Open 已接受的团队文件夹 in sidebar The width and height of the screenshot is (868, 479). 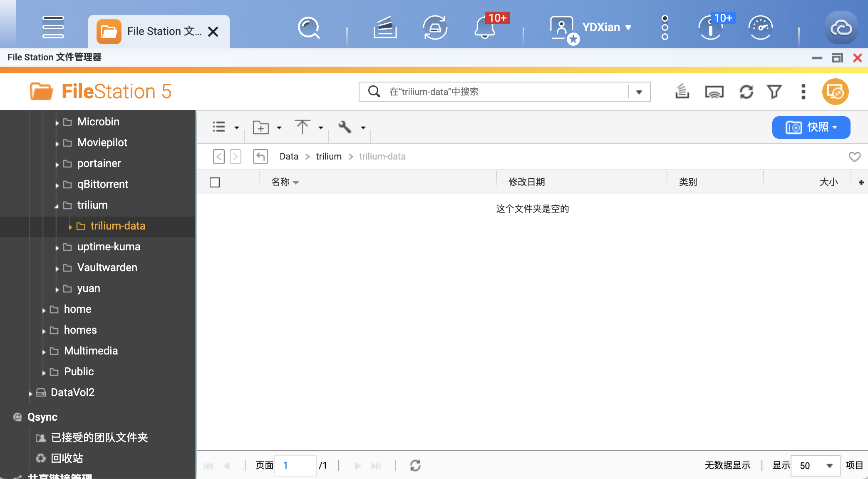[x=99, y=437]
